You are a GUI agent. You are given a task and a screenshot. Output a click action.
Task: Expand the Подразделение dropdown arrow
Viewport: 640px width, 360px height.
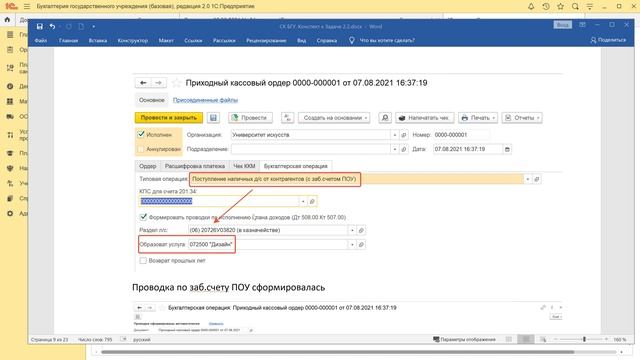click(x=395, y=149)
